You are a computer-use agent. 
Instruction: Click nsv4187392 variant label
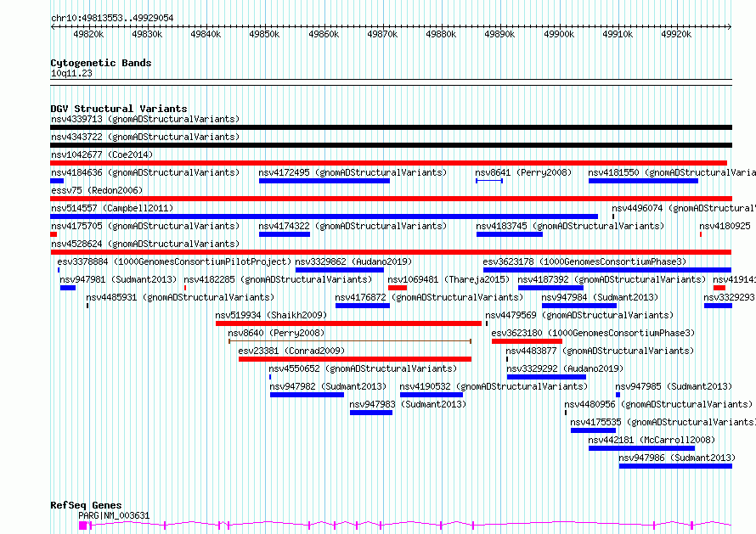click(612, 279)
